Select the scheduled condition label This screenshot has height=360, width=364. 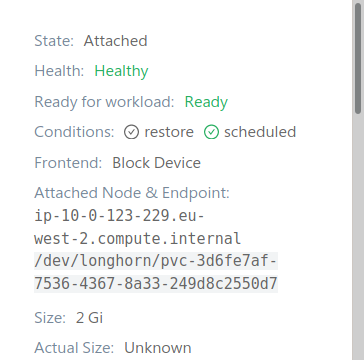(x=260, y=132)
